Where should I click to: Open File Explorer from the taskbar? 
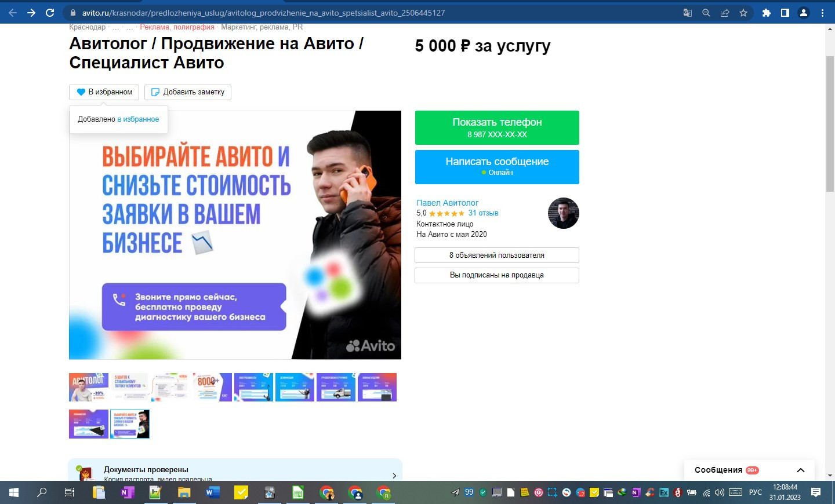[184, 492]
